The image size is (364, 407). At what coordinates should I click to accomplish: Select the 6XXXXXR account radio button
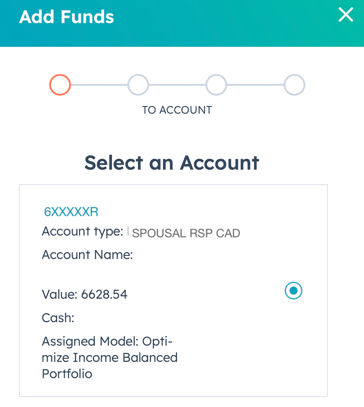[293, 291]
